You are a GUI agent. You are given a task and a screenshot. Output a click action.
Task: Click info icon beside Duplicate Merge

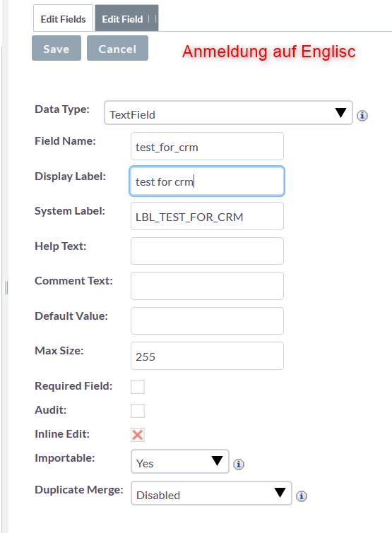click(x=301, y=496)
